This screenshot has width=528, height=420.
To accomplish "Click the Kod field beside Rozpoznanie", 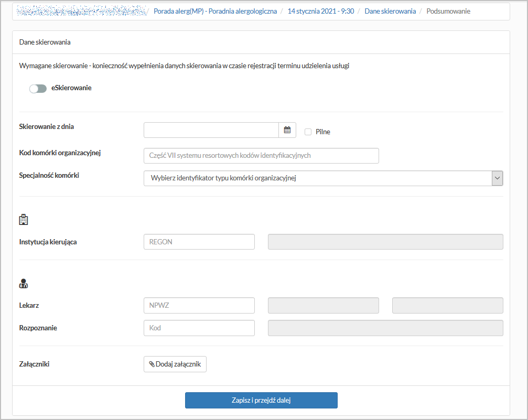I will click(x=199, y=328).
